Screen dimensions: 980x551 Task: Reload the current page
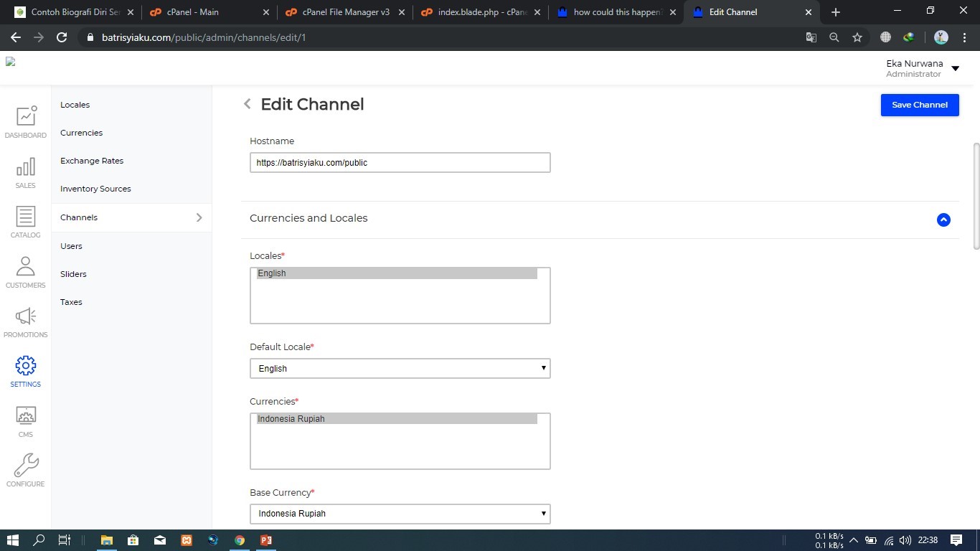pyautogui.click(x=62, y=37)
